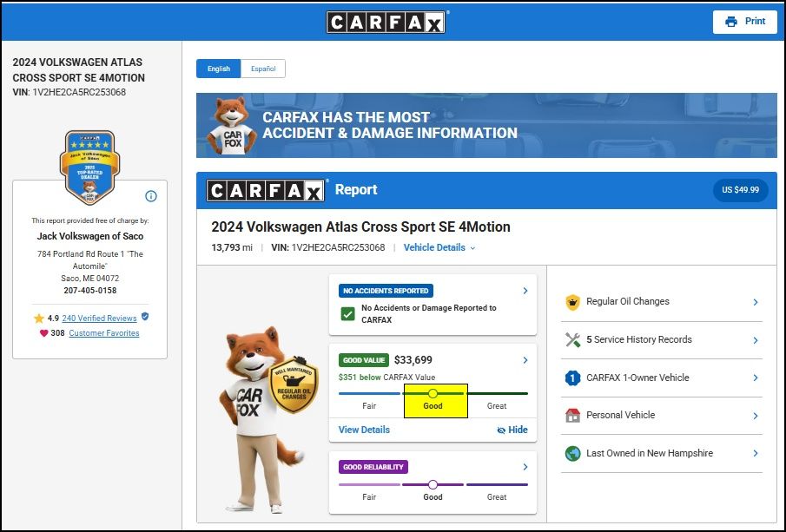This screenshot has width=786, height=532.
Task: Open Good Value card chevron
Action: (x=525, y=360)
